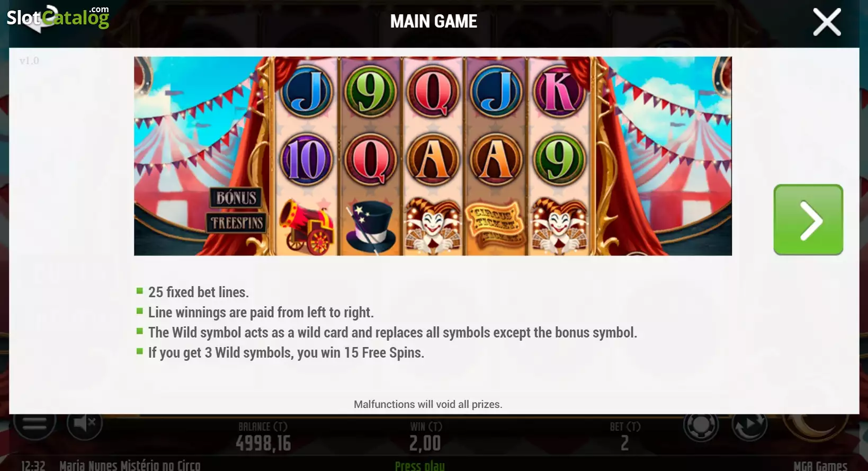Select the red cannon symbol
The height and width of the screenshot is (471, 868).
click(307, 226)
